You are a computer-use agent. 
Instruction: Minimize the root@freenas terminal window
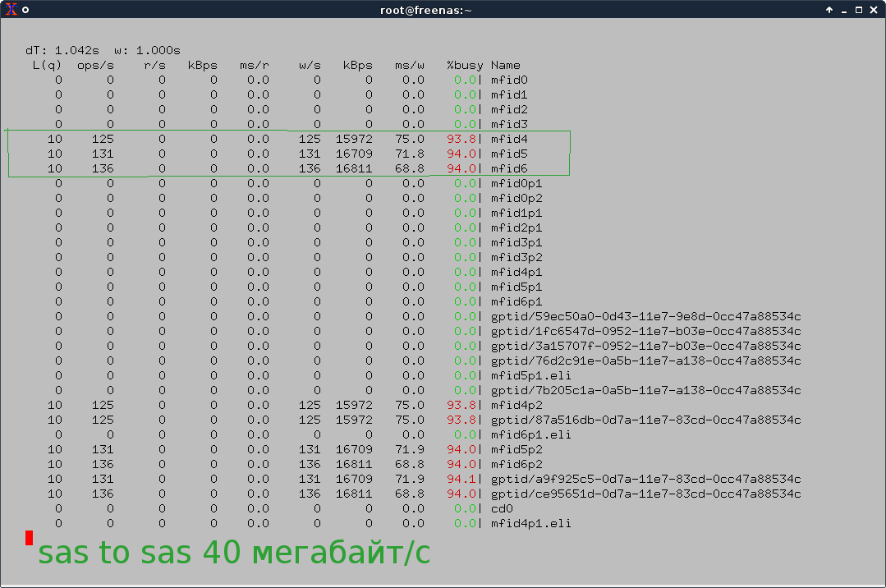tap(843, 11)
